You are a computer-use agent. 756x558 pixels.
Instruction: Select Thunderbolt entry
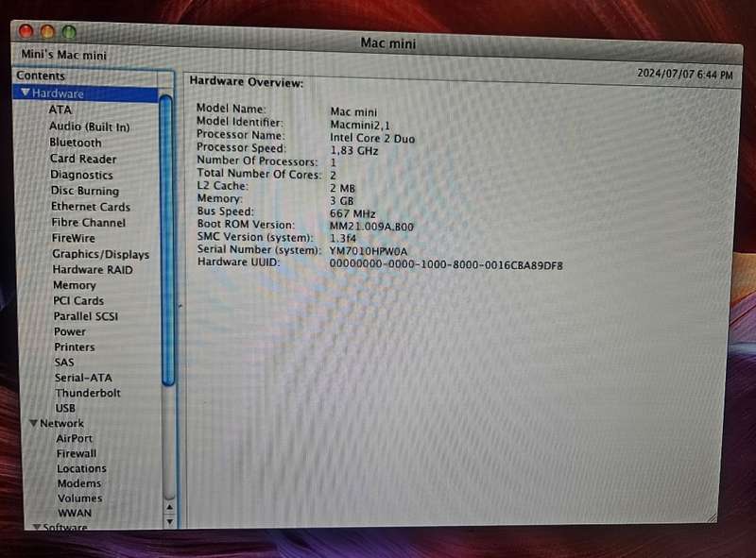pyautogui.click(x=88, y=393)
